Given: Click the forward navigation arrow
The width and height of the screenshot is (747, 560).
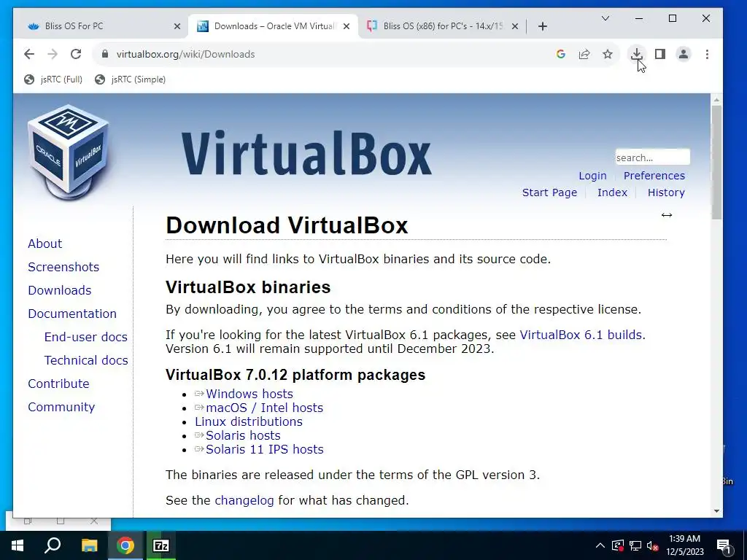Looking at the screenshot, I should pos(53,54).
